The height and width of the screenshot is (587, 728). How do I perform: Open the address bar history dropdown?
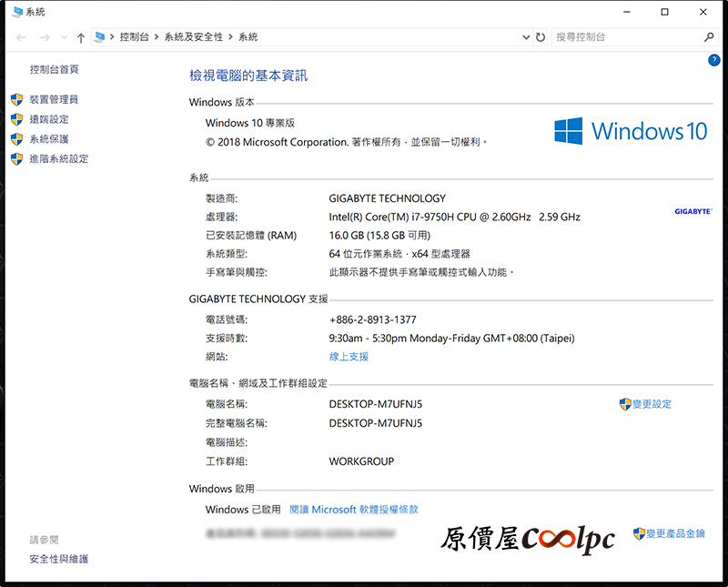pyautogui.click(x=526, y=37)
